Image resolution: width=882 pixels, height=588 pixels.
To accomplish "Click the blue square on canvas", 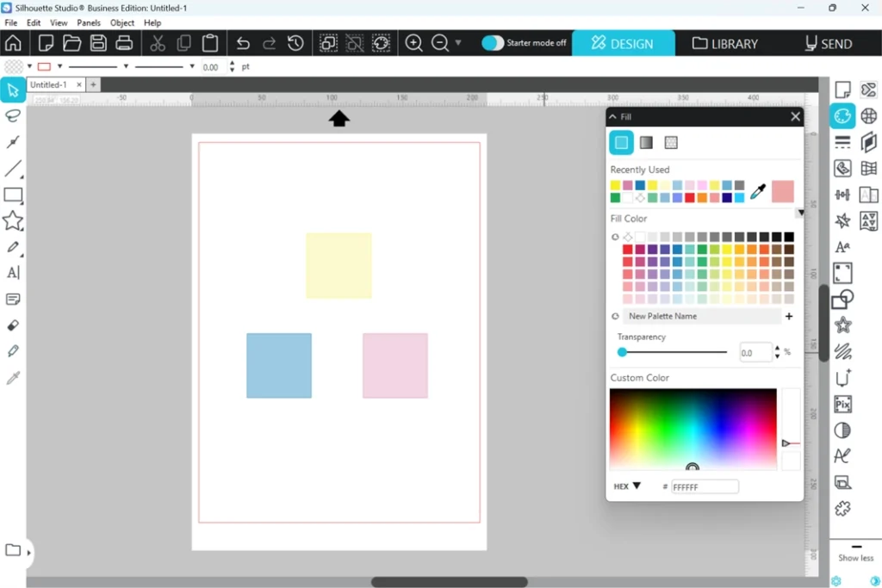I will click(278, 366).
